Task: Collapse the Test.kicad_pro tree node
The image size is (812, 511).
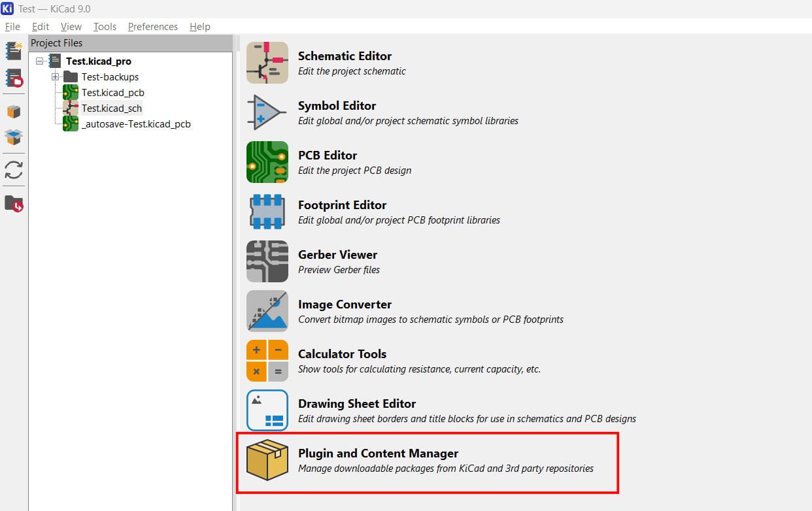Action: coord(40,61)
